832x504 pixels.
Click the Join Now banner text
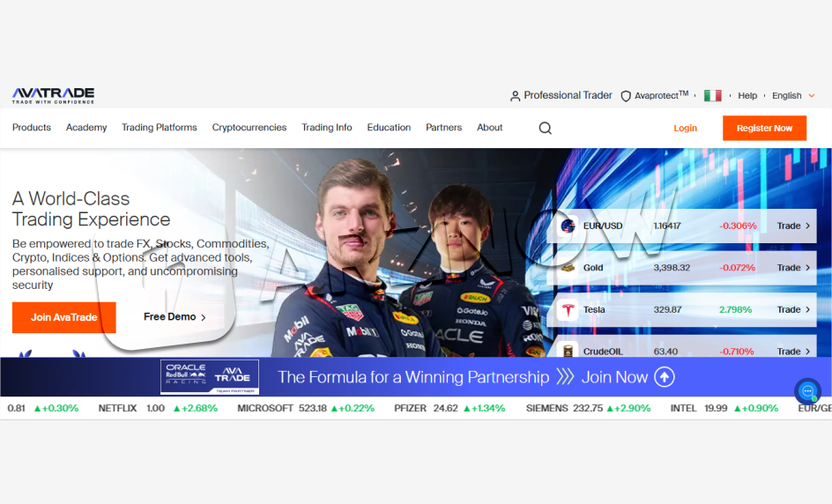(614, 377)
